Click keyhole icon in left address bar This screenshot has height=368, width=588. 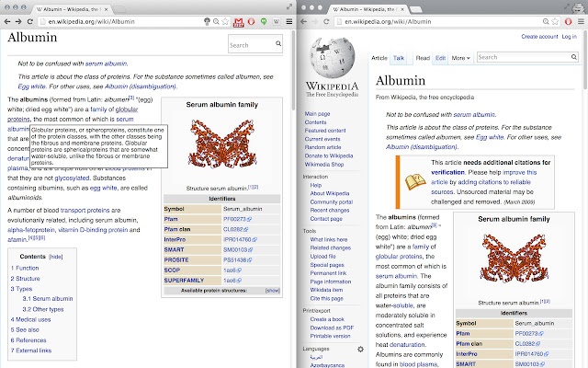[x=207, y=22]
